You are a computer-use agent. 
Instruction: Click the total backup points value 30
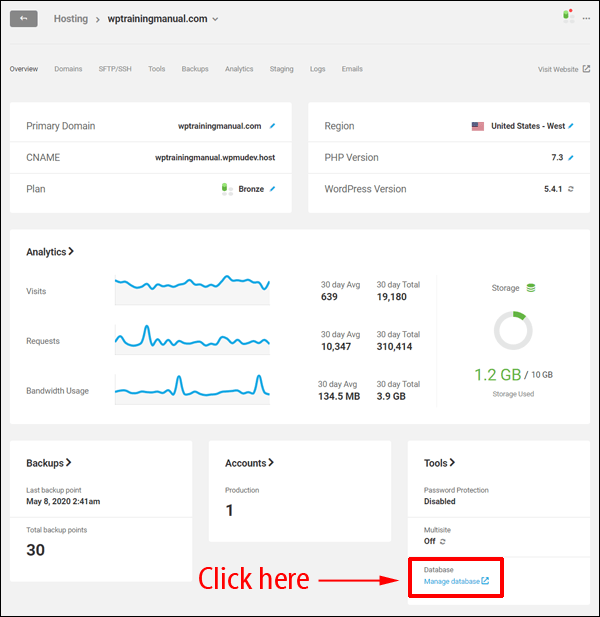pos(35,550)
